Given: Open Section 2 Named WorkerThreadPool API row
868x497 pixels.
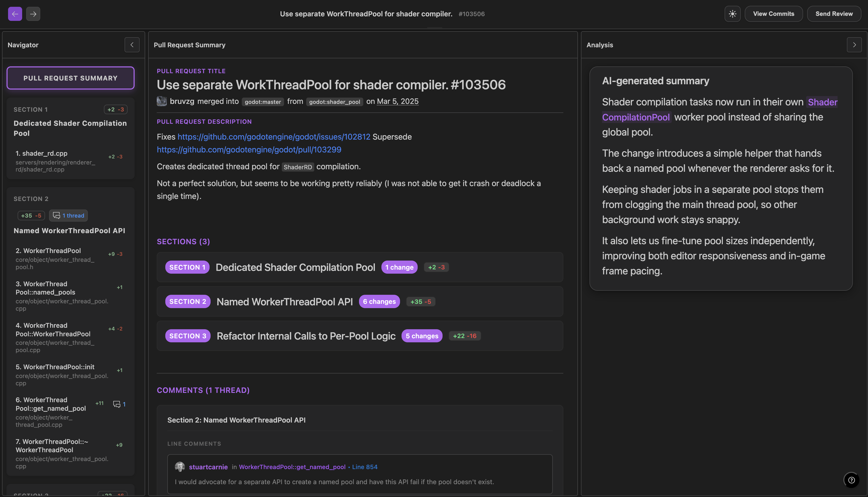Looking at the screenshot, I should pyautogui.click(x=360, y=302).
